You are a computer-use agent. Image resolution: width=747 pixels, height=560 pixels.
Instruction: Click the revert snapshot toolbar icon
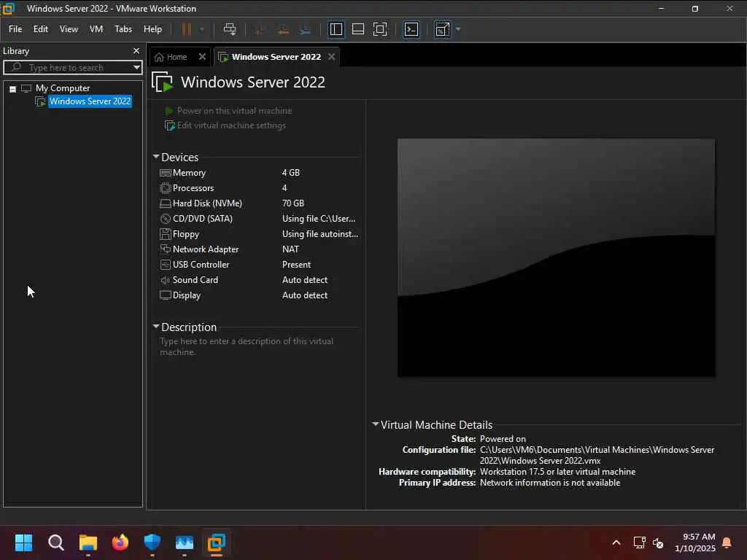[x=283, y=29]
